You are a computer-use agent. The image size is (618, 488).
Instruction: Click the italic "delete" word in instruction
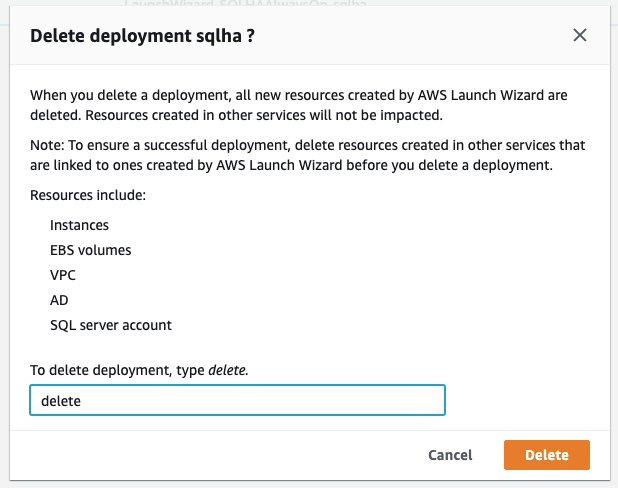[x=228, y=370]
